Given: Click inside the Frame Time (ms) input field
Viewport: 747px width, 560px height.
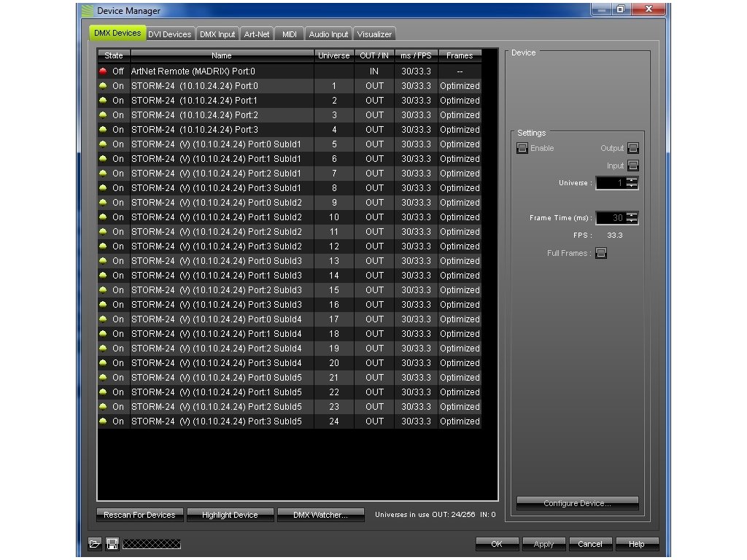Looking at the screenshot, I should point(610,218).
